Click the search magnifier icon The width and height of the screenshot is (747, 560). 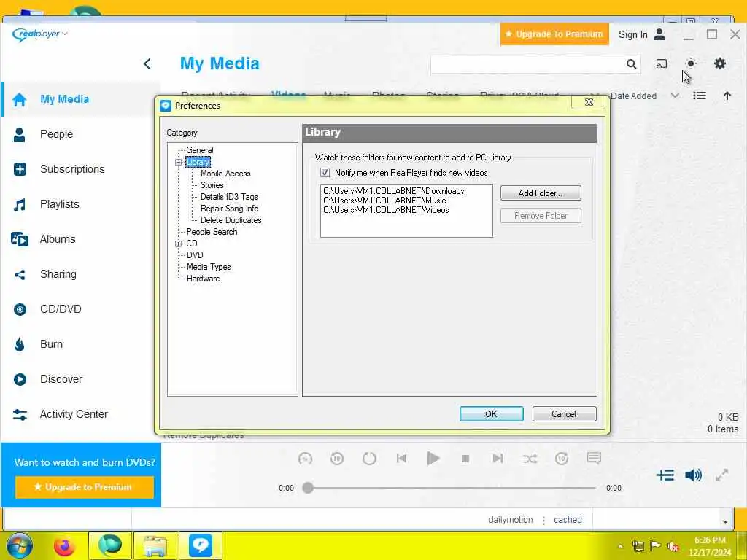click(x=631, y=64)
